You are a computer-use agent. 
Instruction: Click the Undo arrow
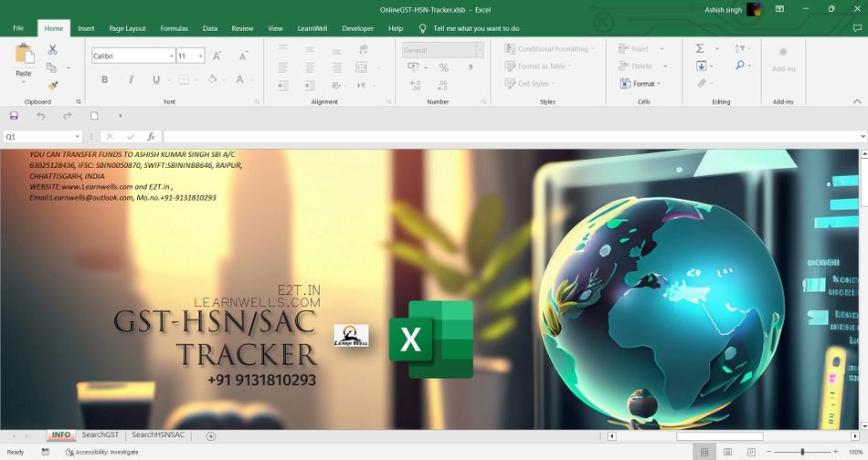[40, 116]
